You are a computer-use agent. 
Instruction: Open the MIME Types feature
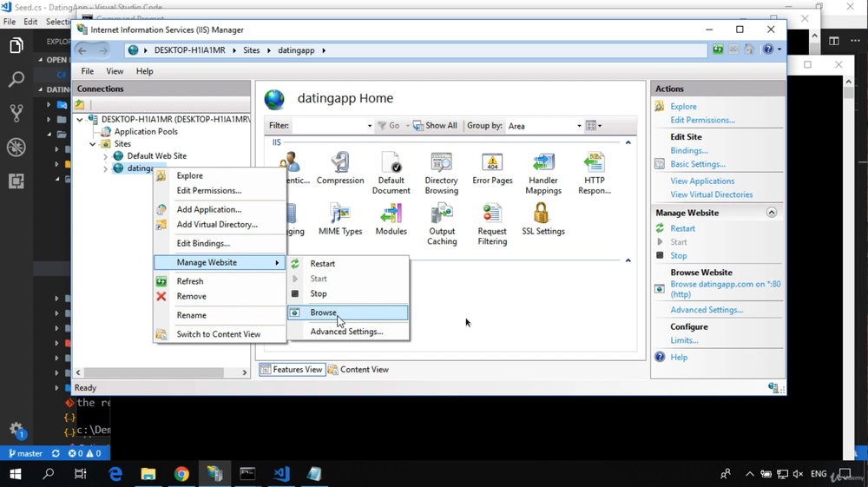340,219
